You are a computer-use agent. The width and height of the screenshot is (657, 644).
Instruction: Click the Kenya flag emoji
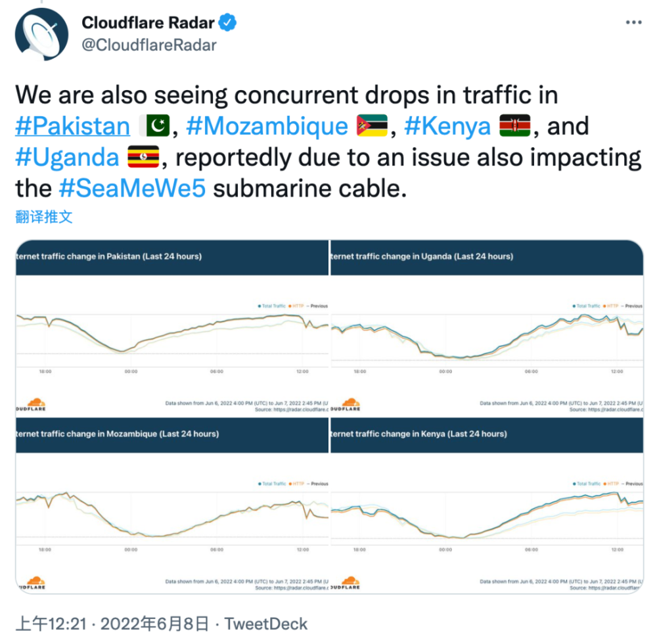(516, 126)
